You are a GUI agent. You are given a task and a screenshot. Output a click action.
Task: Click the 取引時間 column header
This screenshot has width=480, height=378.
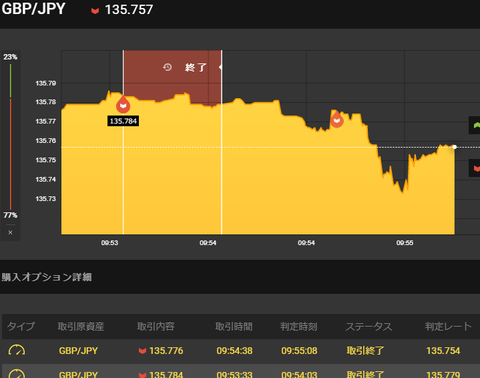click(234, 326)
